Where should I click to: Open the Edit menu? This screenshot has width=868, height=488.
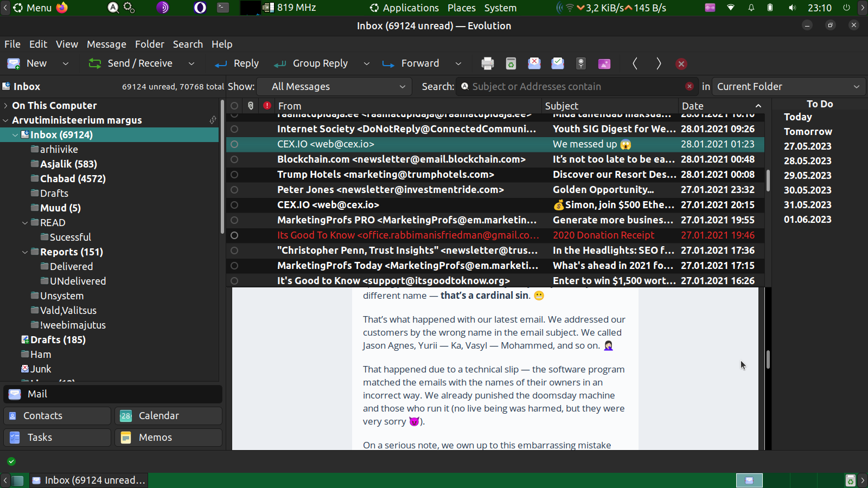[x=38, y=44]
